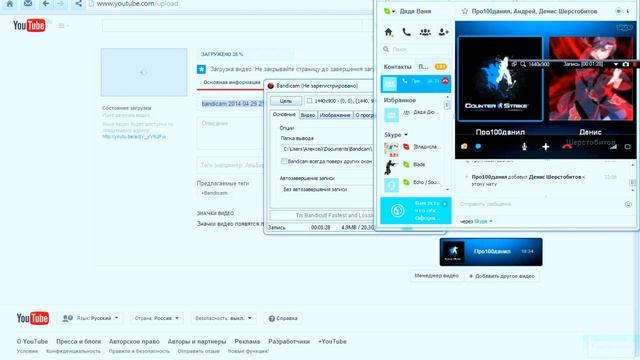Go back with browser back arrow

[x=46, y=4]
